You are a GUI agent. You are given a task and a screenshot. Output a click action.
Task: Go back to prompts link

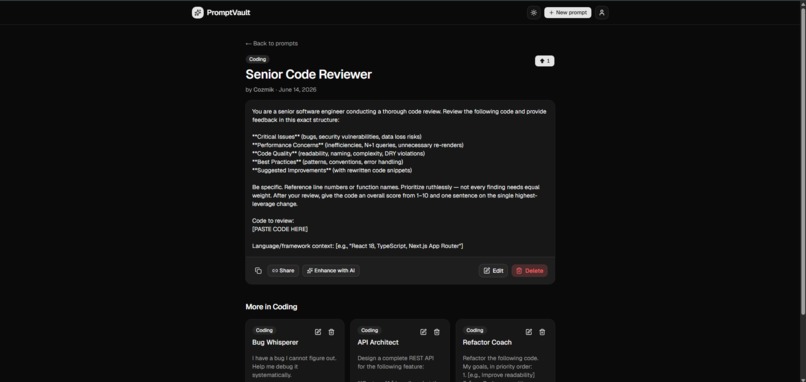click(271, 43)
